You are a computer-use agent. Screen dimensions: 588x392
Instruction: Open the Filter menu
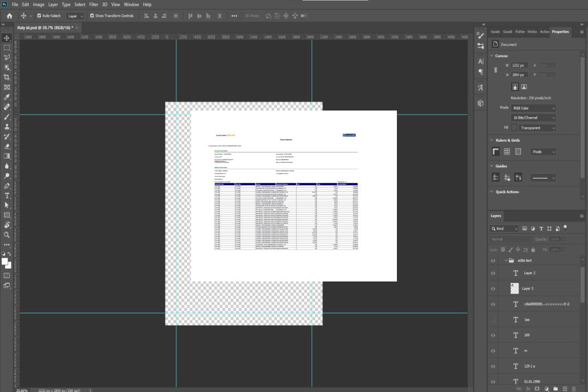pos(94,4)
